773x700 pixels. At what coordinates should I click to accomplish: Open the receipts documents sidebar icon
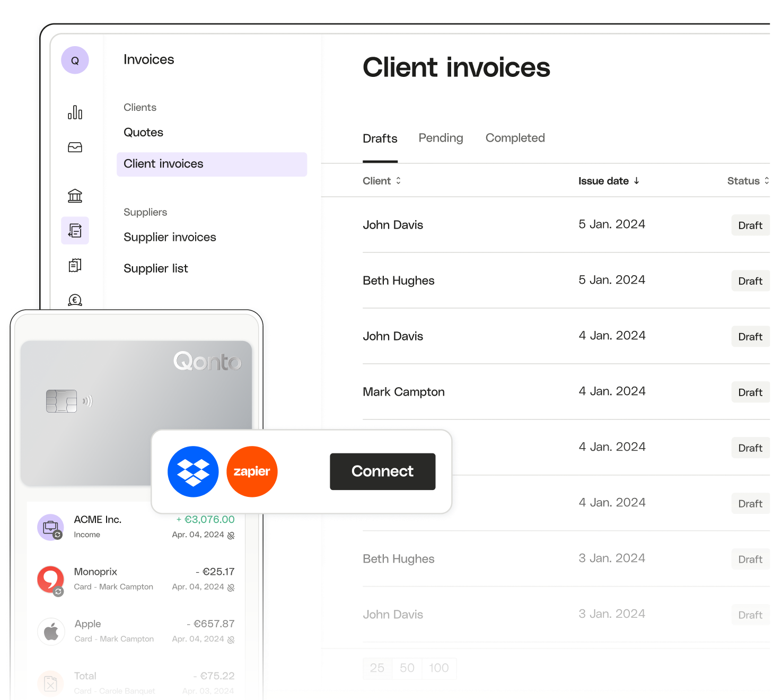(x=75, y=265)
